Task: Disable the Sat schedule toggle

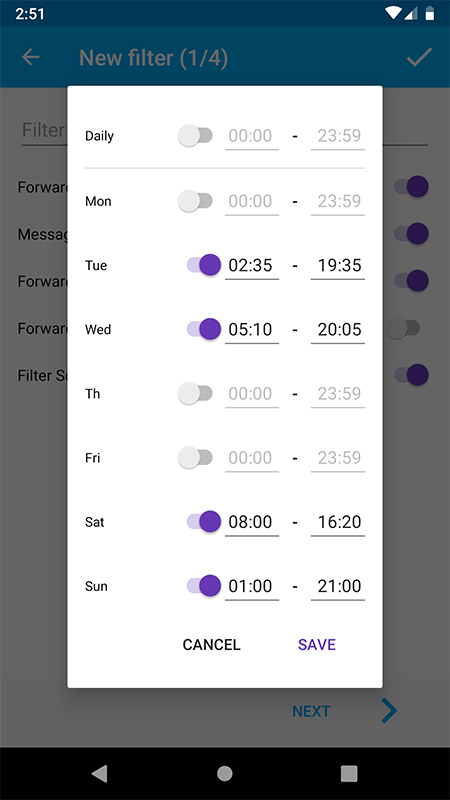Action: tap(204, 521)
